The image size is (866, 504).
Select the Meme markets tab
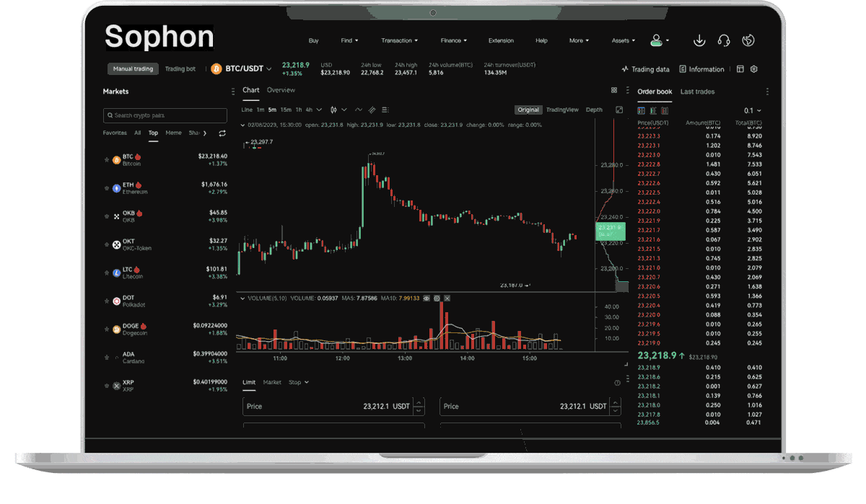point(173,133)
